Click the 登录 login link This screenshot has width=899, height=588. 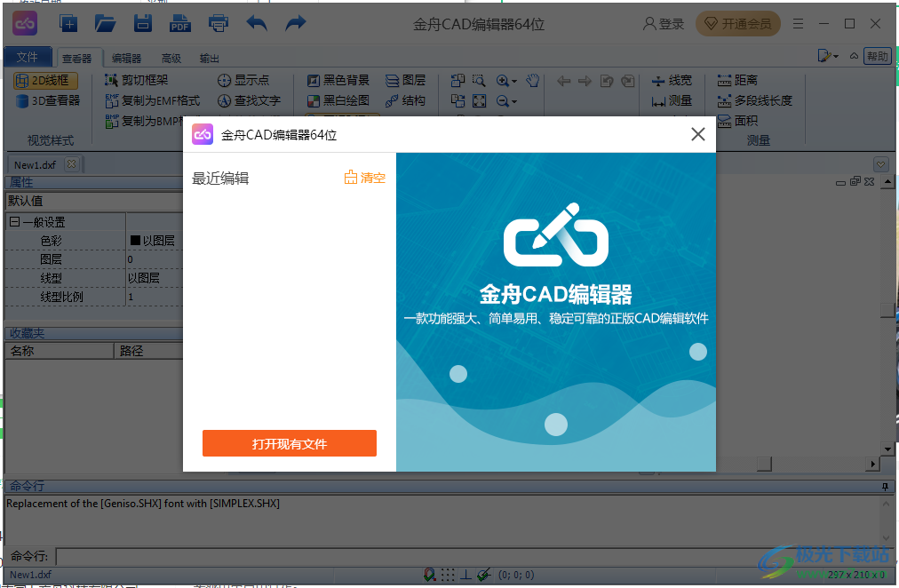[664, 23]
